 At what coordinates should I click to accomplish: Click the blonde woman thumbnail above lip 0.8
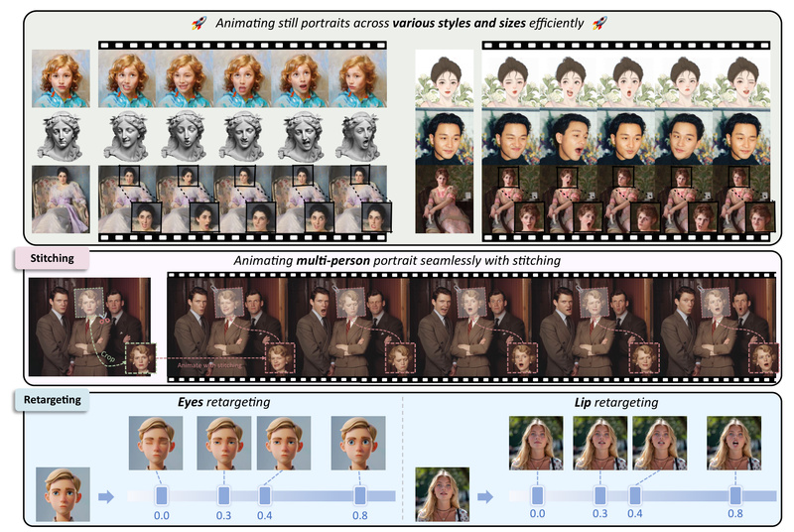(x=733, y=443)
